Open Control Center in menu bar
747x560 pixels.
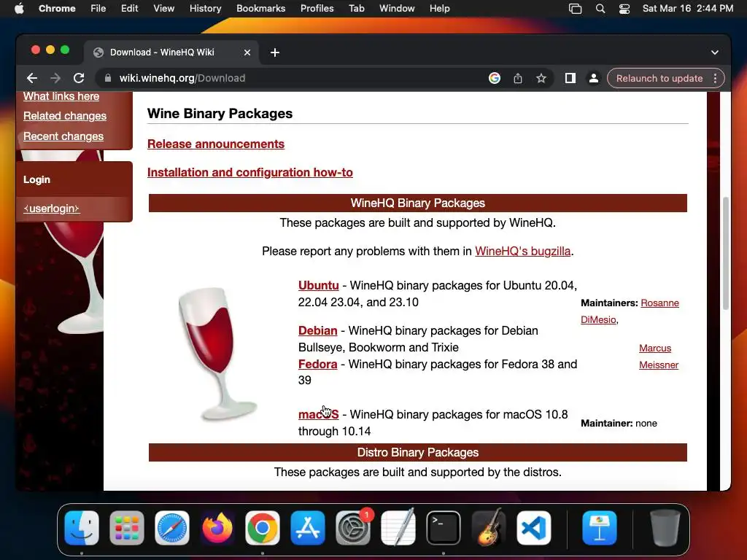click(x=624, y=9)
